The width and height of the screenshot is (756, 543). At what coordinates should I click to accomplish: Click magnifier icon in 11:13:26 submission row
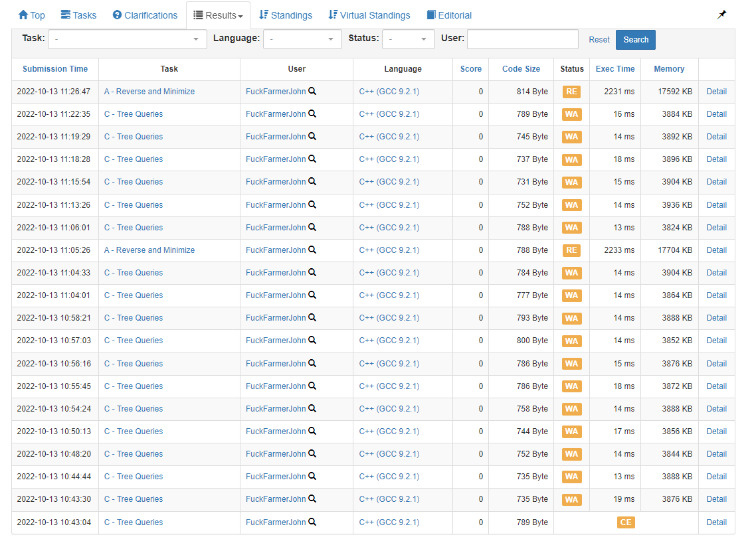click(312, 204)
